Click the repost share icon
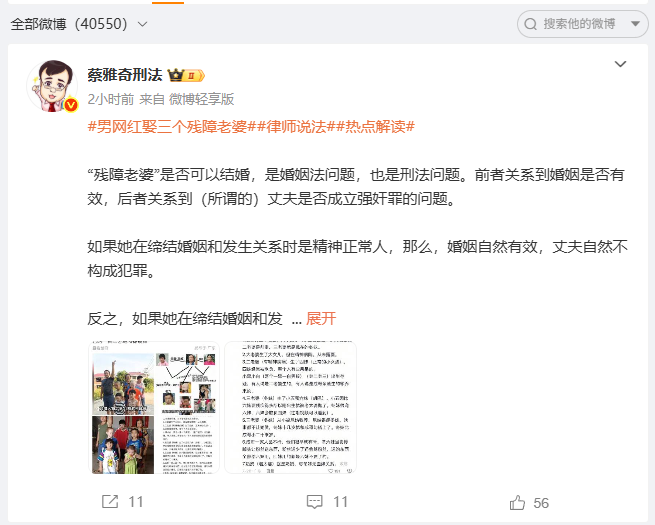 pos(110,502)
